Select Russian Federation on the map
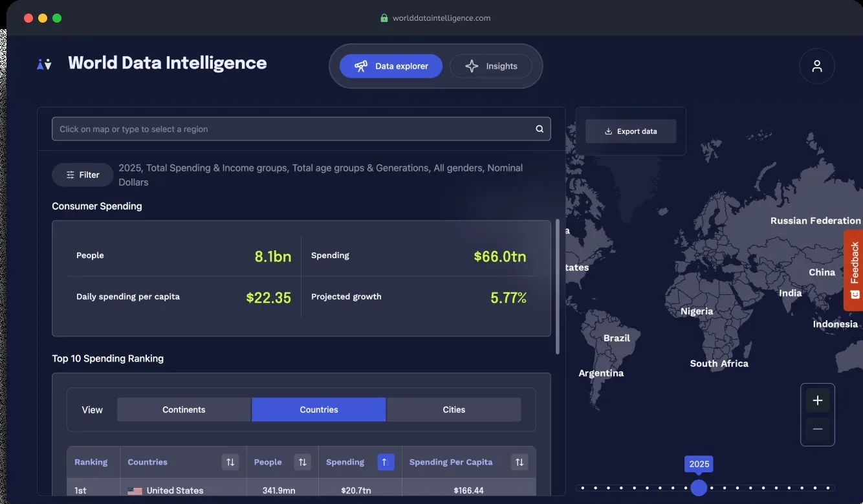 [816, 221]
